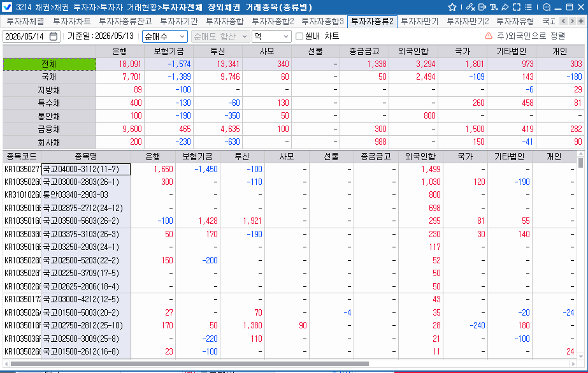Click vertical scrollbar up arrow
Image resolution: width=588 pixels, height=373 pixels.
581,154
